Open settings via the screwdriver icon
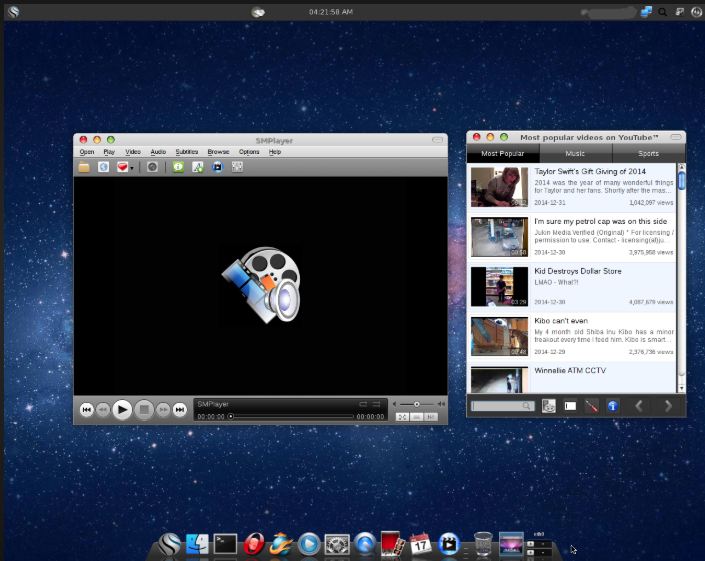705x561 pixels. 592,406
